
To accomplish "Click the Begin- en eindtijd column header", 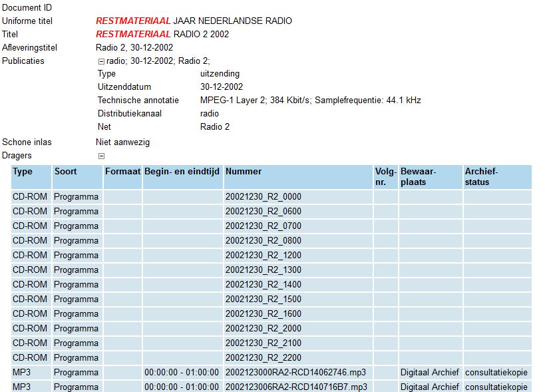I will pyautogui.click(x=182, y=172).
